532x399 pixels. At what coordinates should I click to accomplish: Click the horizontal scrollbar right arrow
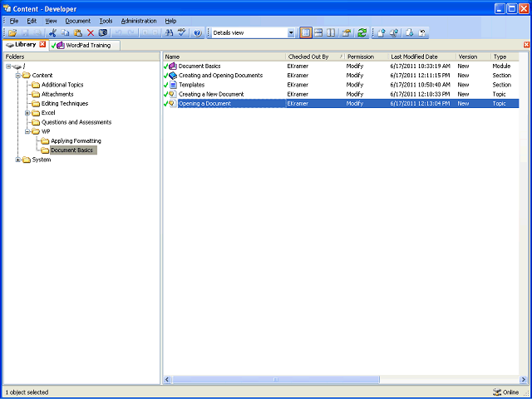coord(523,379)
